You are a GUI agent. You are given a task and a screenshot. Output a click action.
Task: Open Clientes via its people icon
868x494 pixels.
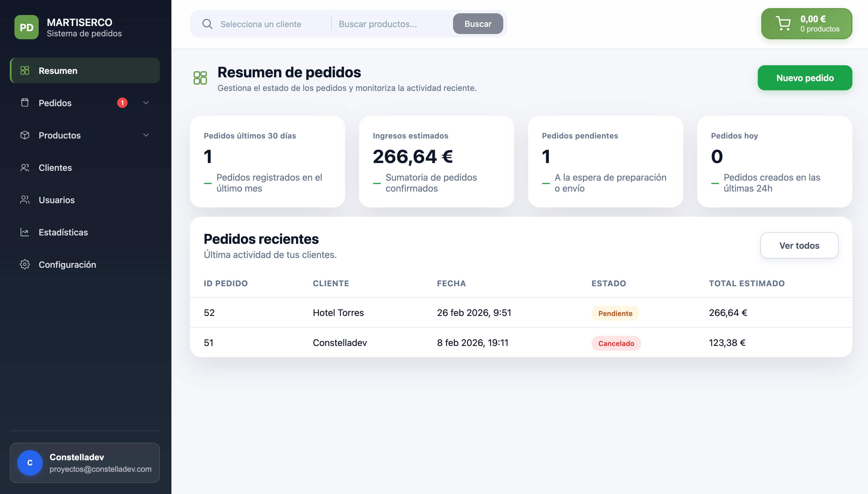25,167
